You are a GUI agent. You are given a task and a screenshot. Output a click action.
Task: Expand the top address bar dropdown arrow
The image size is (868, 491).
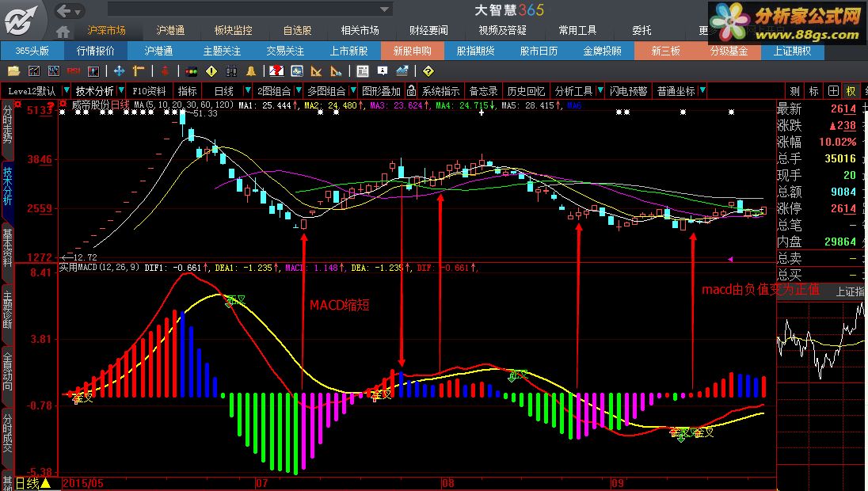pos(384,10)
